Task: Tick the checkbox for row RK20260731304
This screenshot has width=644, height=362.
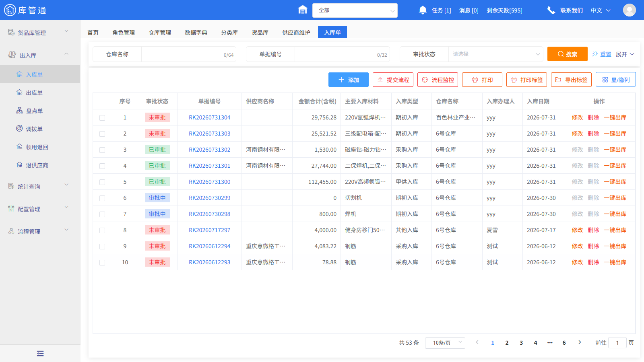Action: pos(102,118)
